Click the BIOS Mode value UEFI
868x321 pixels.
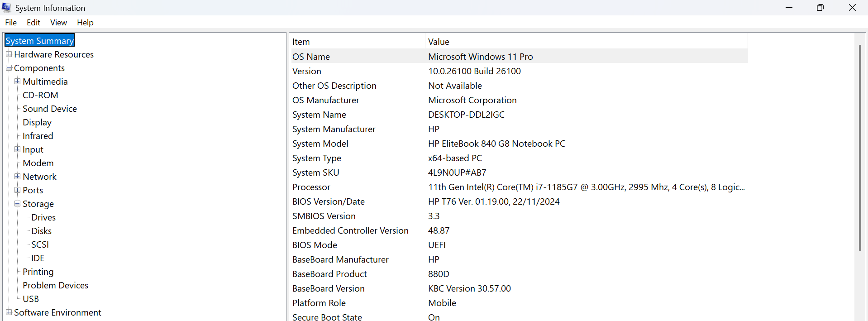coord(437,245)
